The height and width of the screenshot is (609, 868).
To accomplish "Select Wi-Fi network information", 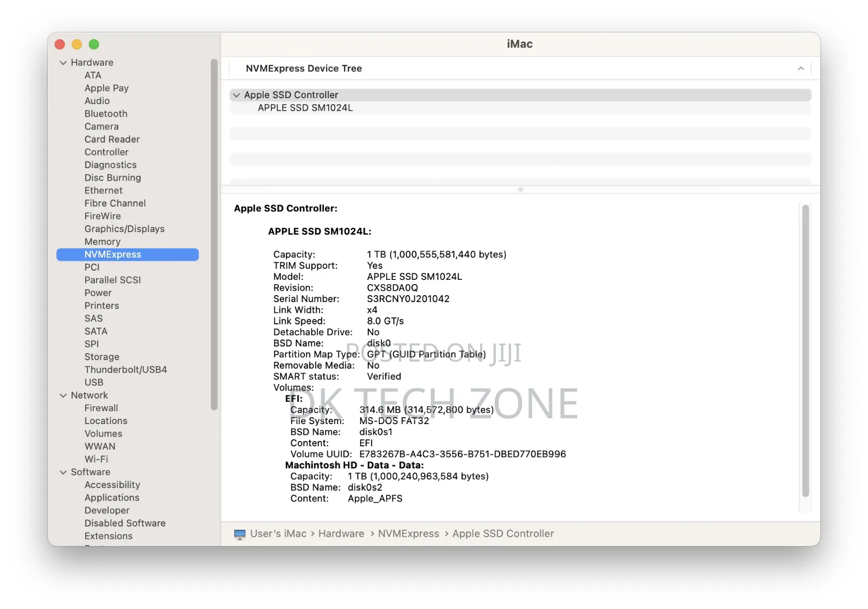I will pyautogui.click(x=96, y=459).
